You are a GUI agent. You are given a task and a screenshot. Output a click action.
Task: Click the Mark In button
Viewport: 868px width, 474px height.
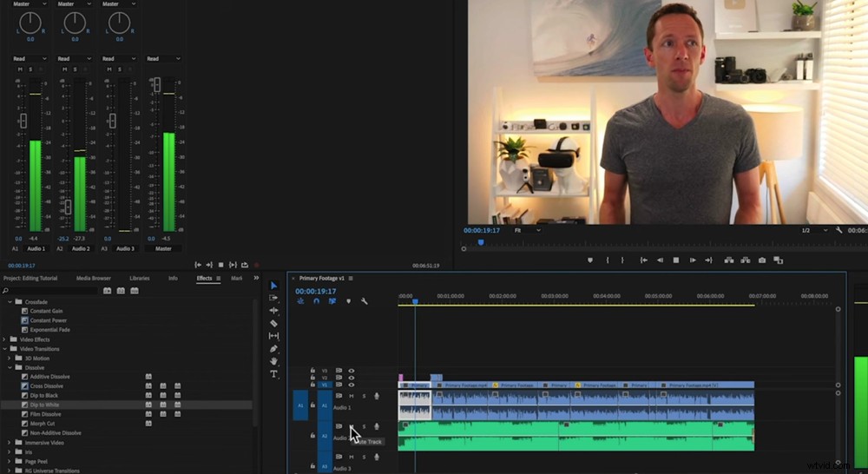pos(608,260)
